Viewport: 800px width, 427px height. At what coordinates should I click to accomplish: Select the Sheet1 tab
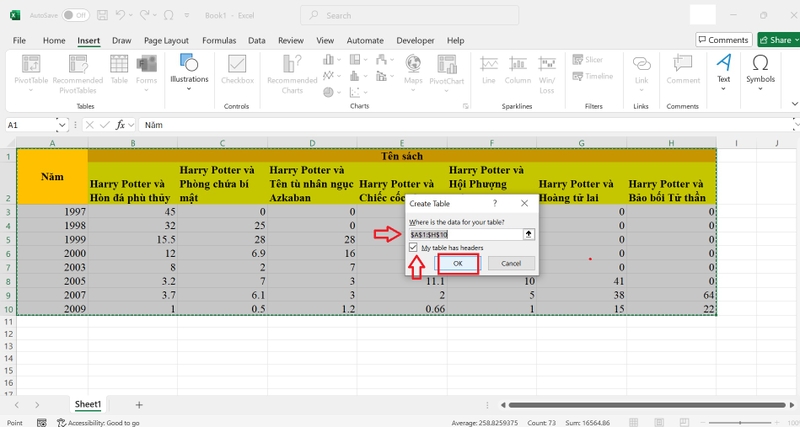click(x=88, y=405)
